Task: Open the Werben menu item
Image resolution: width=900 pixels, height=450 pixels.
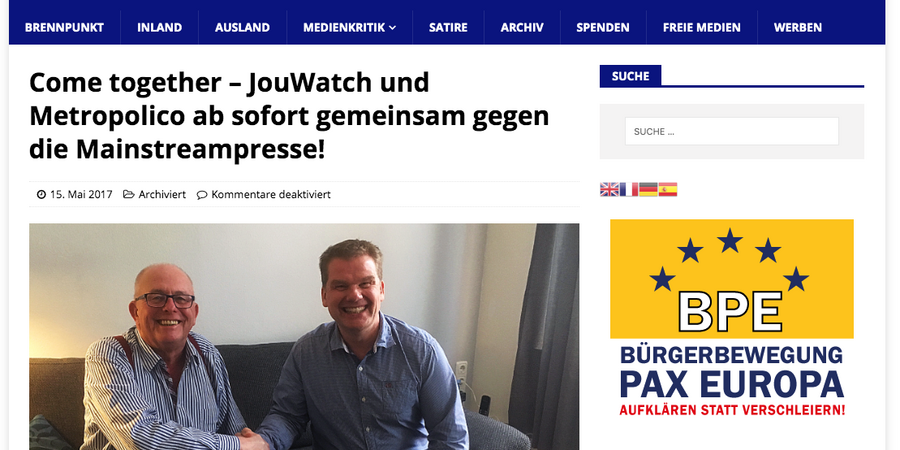Action: [x=798, y=28]
